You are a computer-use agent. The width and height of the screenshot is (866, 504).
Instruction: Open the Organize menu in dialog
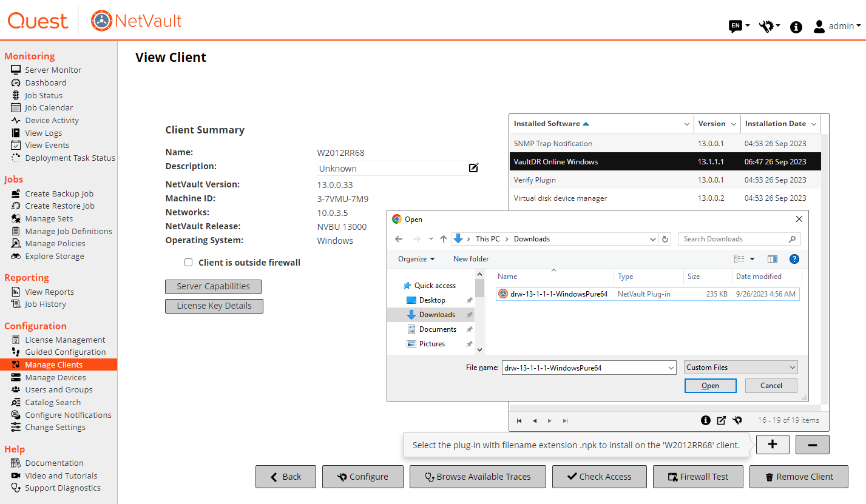pyautogui.click(x=416, y=259)
